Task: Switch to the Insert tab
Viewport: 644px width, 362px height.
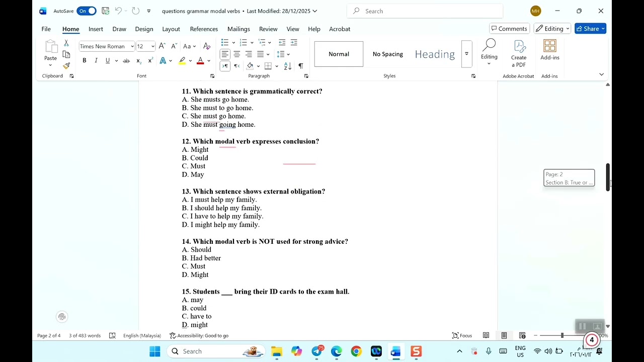Action: point(96,29)
